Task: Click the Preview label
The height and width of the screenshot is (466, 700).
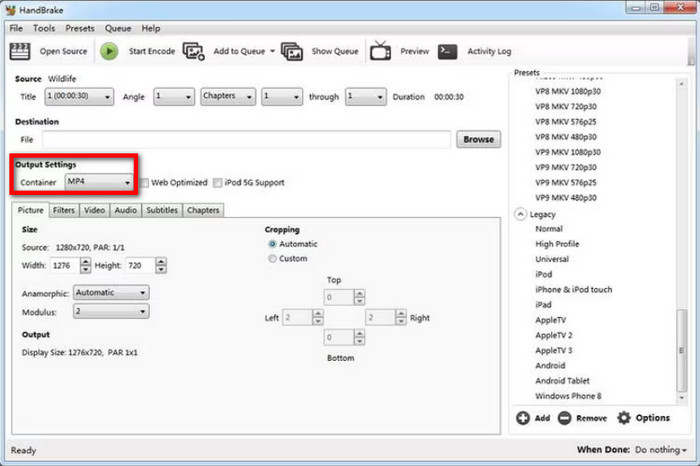Action: 415,51
